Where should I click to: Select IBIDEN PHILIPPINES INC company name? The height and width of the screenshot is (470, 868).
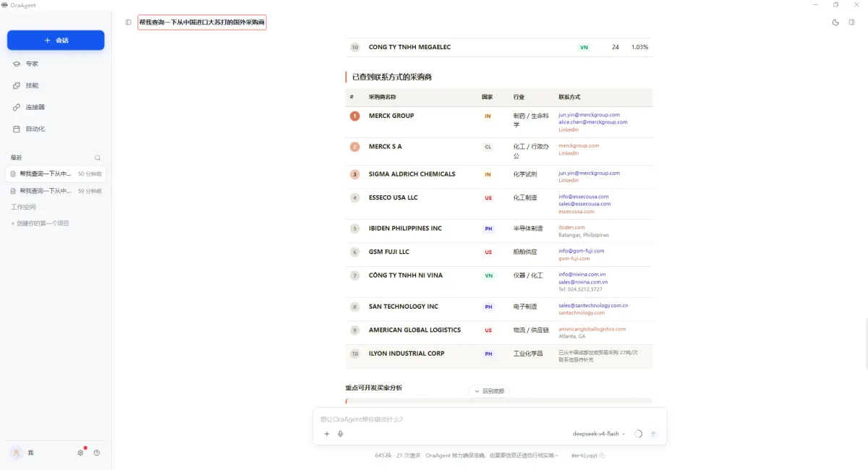pos(405,228)
